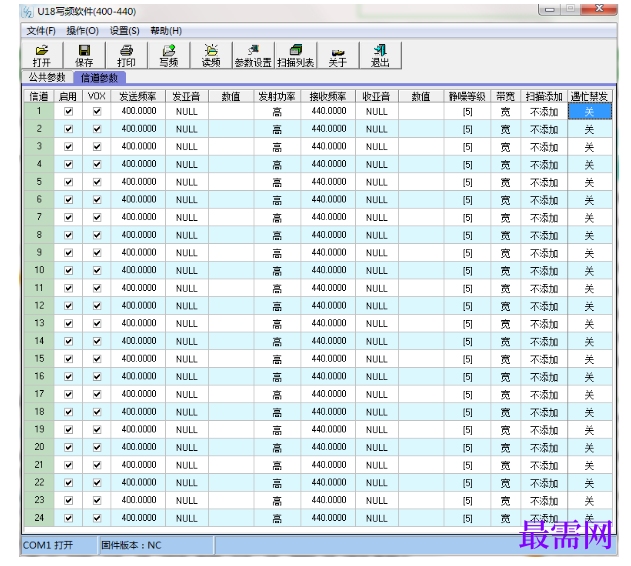This screenshot has height=566, width=631.
Task: Toggle VOX checkbox for channel 22
Action: [x=97, y=483]
